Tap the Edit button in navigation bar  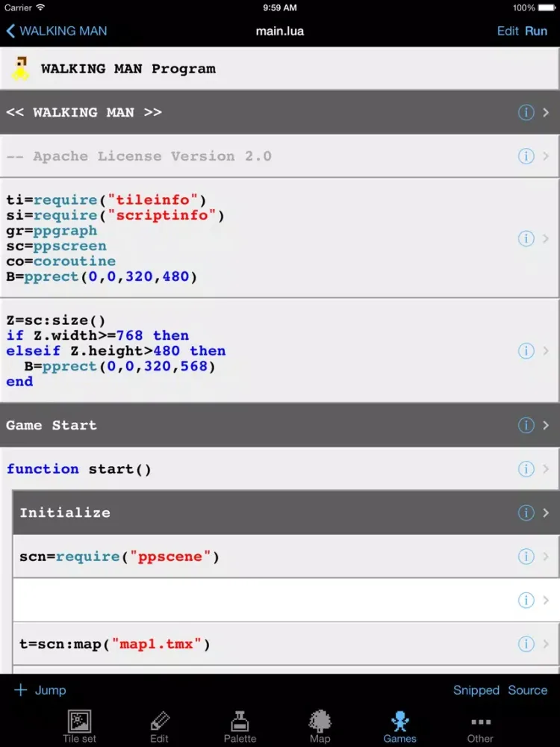point(508,31)
